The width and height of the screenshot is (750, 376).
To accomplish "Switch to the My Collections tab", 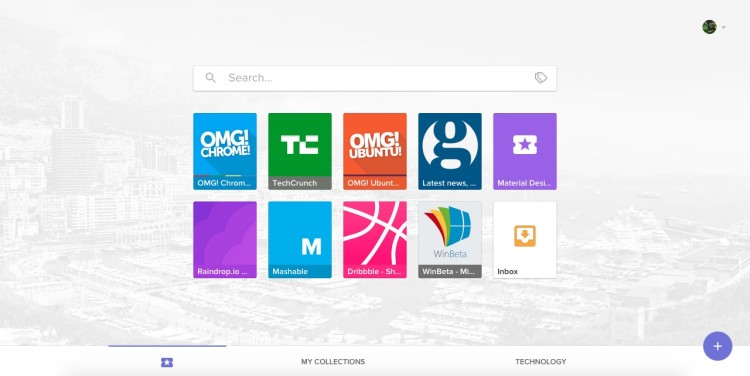I will 333,362.
